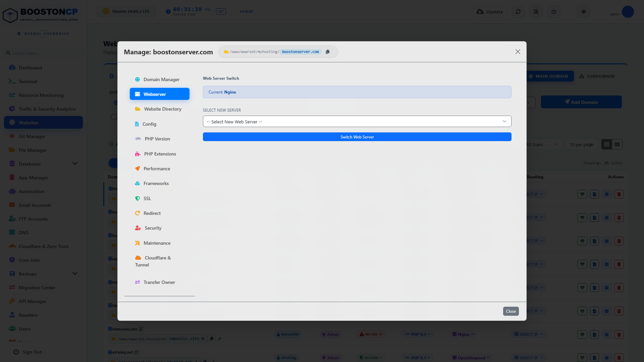Click the BoostonCP logo
This screenshot has width=644, height=362.
coord(40,15)
